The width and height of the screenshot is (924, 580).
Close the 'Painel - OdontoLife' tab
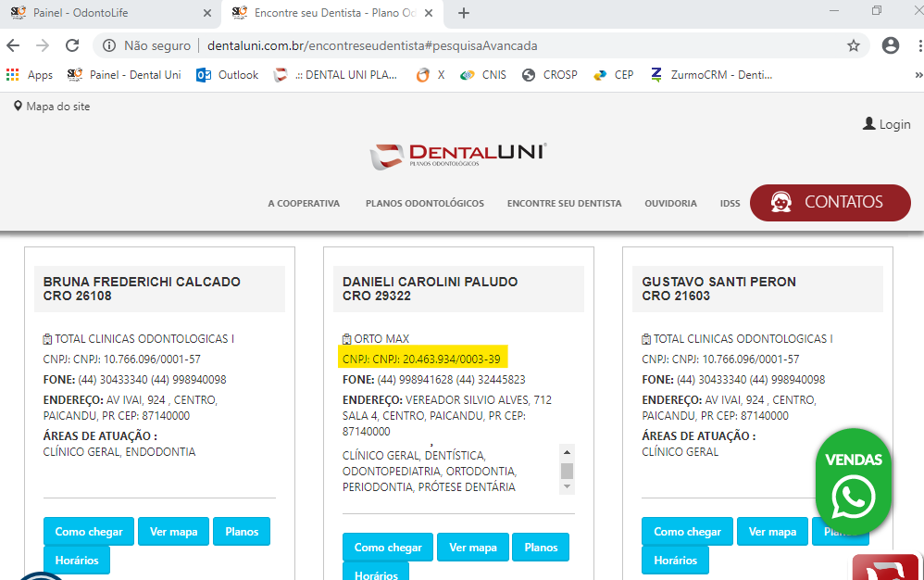tap(206, 13)
